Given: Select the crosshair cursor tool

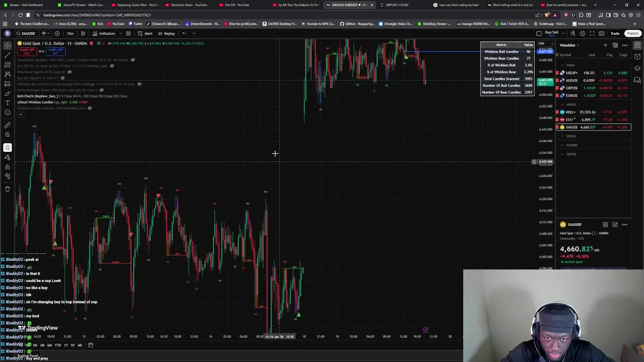Looking at the screenshot, I should (8, 46).
